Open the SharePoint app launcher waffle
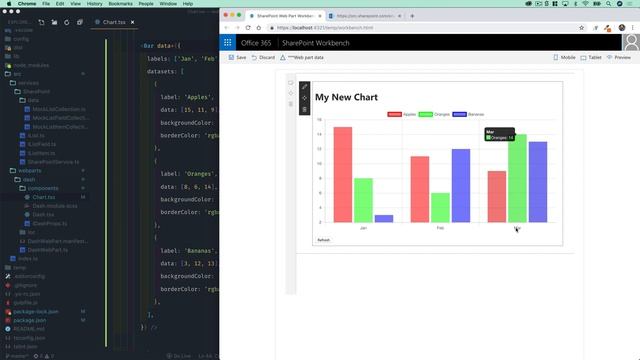Image resolution: width=640 pixels, height=360 pixels. tap(227, 42)
